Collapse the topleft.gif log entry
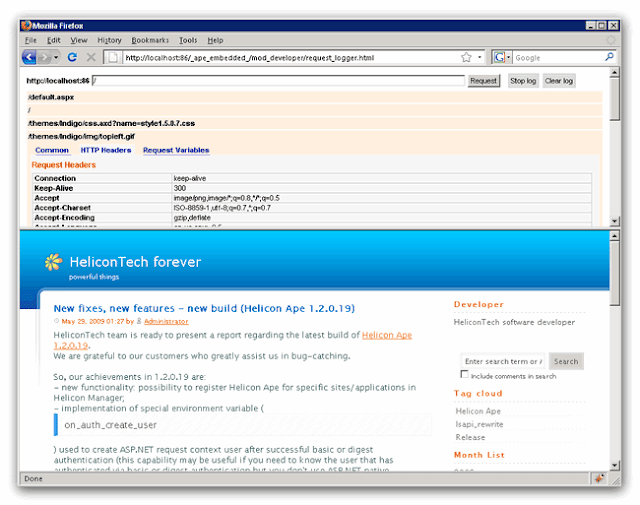 coord(314,136)
